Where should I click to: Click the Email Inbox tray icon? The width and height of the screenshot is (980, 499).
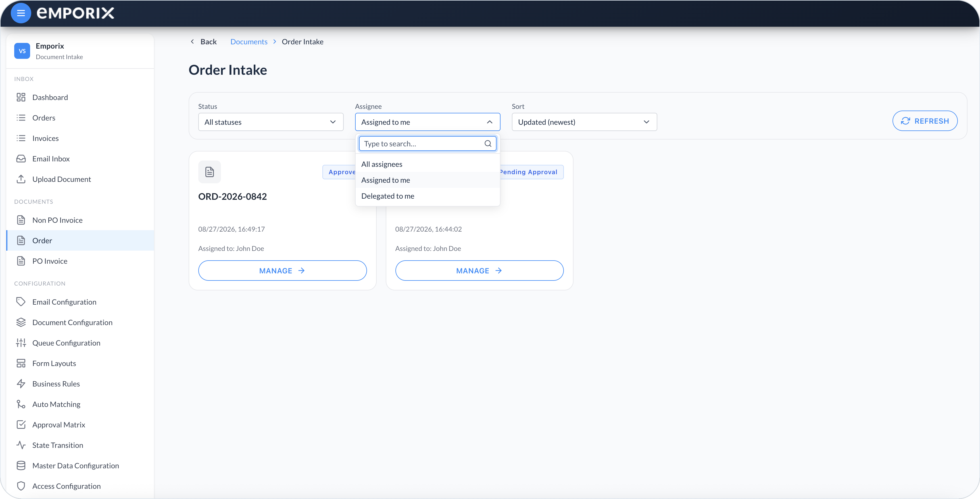(x=21, y=159)
